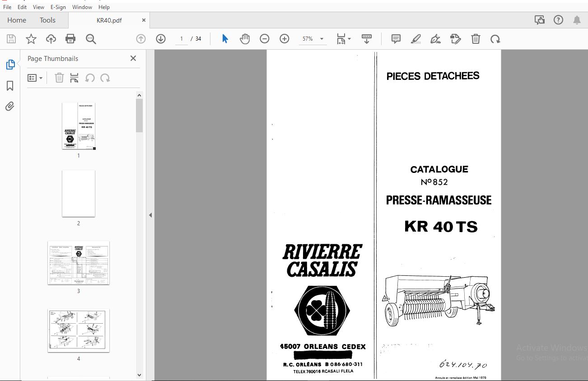
Task: Upload the file to cloud storage
Action: tap(51, 39)
